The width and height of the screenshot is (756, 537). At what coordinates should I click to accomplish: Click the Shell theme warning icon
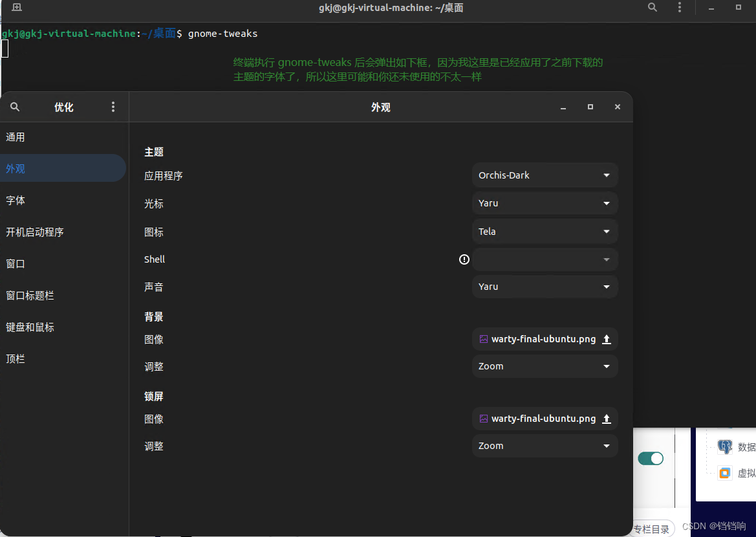[x=464, y=259]
